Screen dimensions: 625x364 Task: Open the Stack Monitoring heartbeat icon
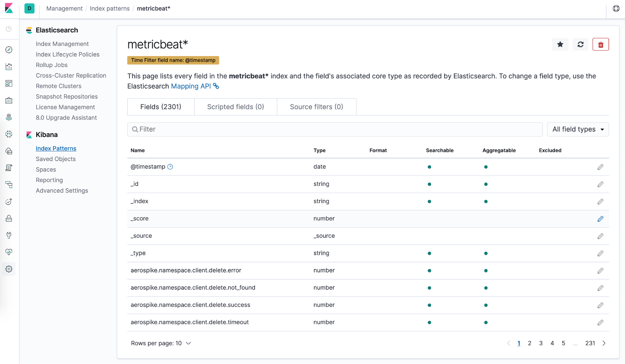9,252
